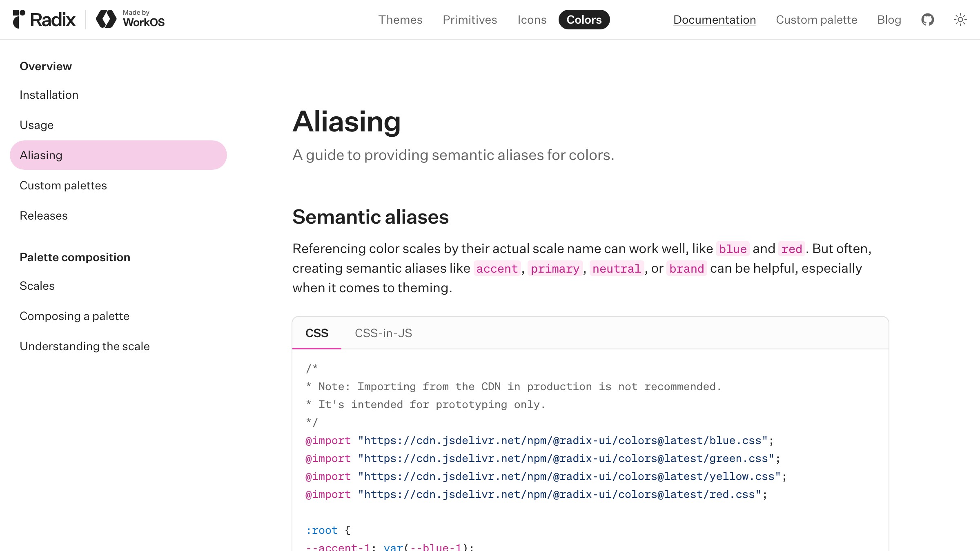Open the GitHub repository icon
The image size is (980, 551).
[x=928, y=19]
